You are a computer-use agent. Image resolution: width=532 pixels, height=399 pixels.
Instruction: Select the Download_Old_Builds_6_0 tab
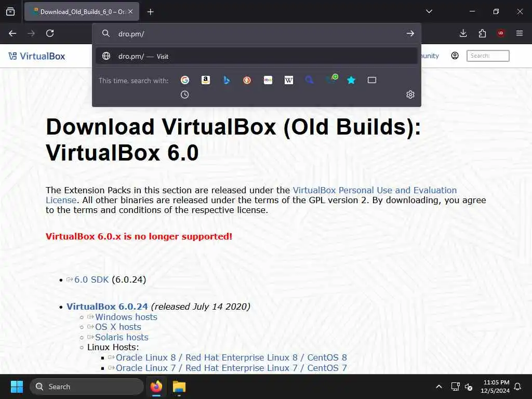pyautogui.click(x=82, y=11)
